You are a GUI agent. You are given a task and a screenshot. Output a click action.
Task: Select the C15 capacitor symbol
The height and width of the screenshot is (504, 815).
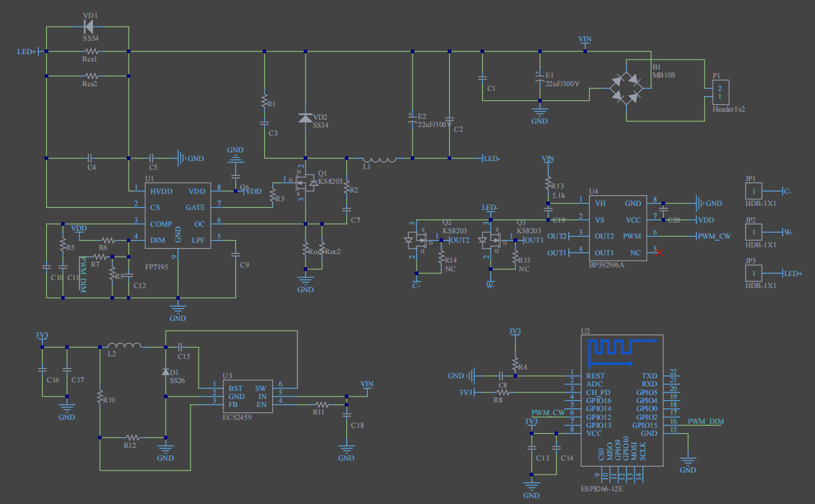181,347
